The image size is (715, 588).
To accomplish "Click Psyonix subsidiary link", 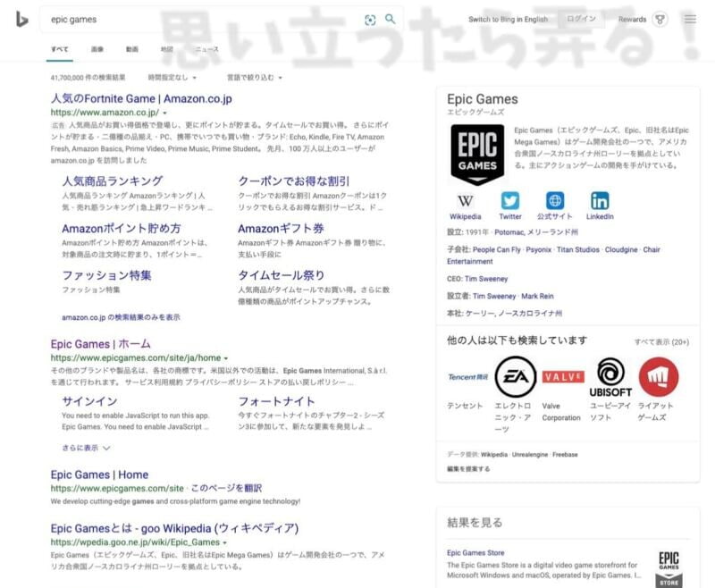I will click(539, 249).
